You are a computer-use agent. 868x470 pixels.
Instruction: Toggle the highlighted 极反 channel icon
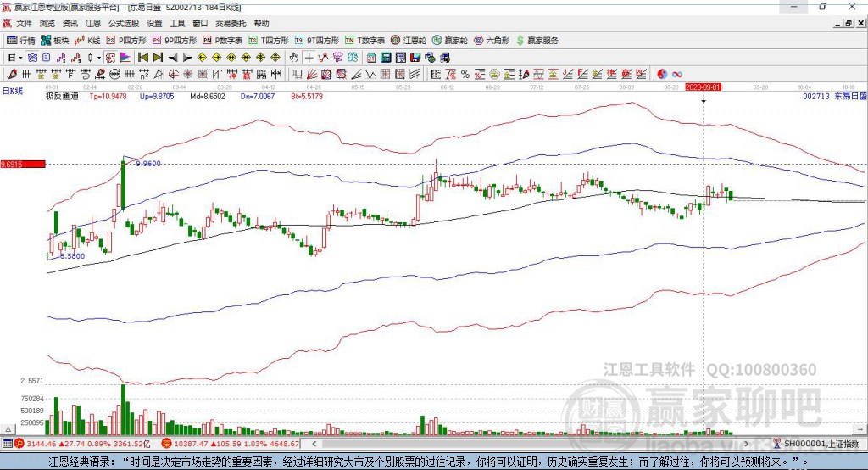[111, 58]
